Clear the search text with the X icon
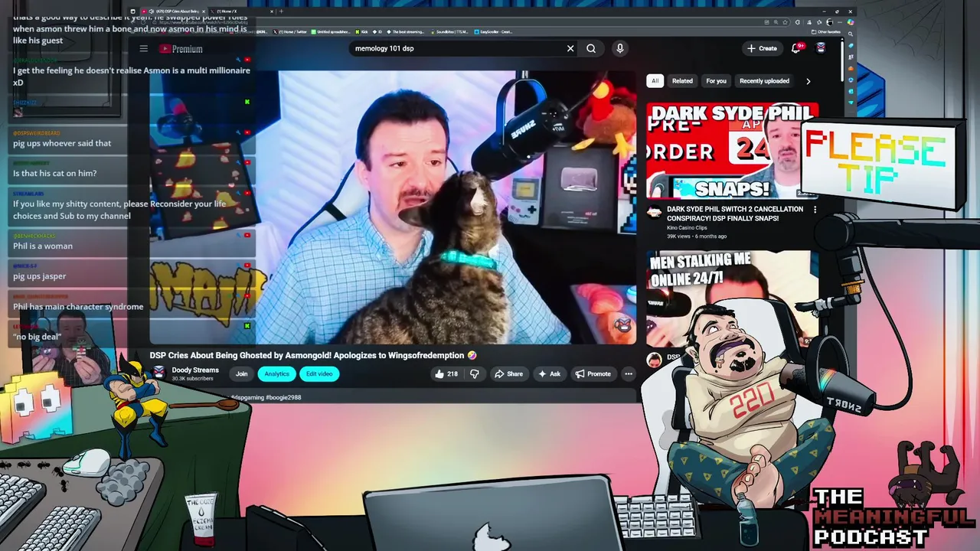Image resolution: width=980 pixels, height=551 pixels. coord(570,48)
